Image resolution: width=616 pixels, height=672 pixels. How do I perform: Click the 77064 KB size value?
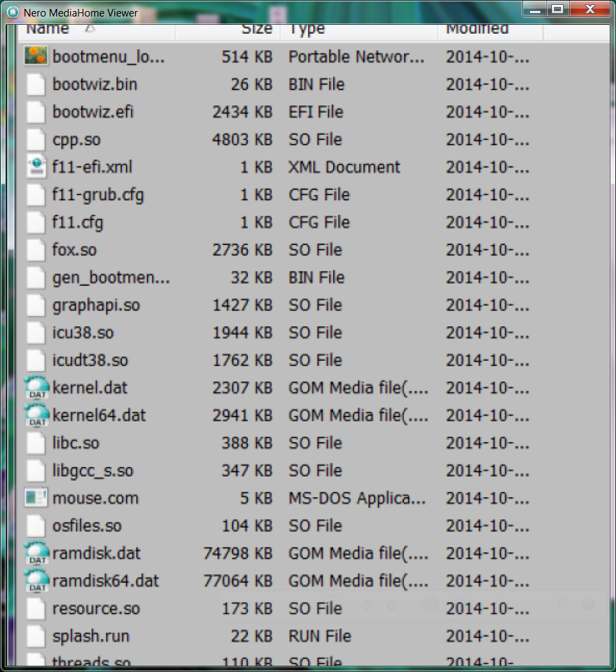click(237, 581)
